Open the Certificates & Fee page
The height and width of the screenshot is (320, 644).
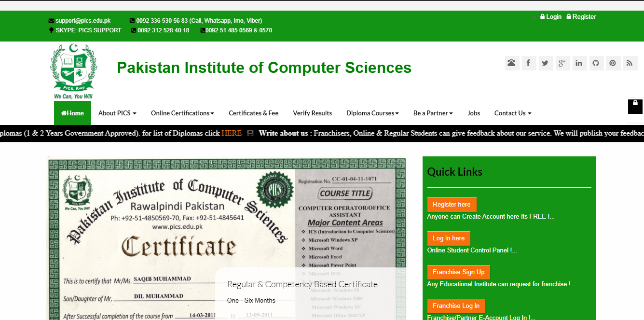coord(253,113)
